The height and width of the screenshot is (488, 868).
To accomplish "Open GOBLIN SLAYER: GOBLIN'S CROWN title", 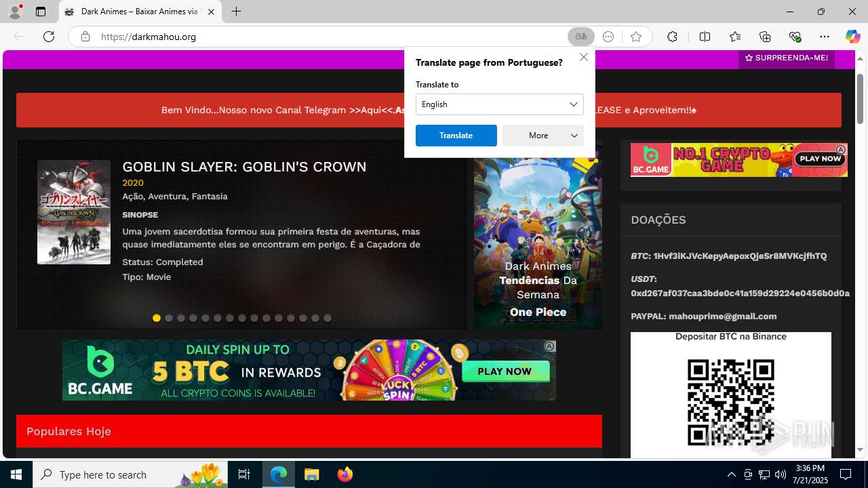I will (x=244, y=167).
